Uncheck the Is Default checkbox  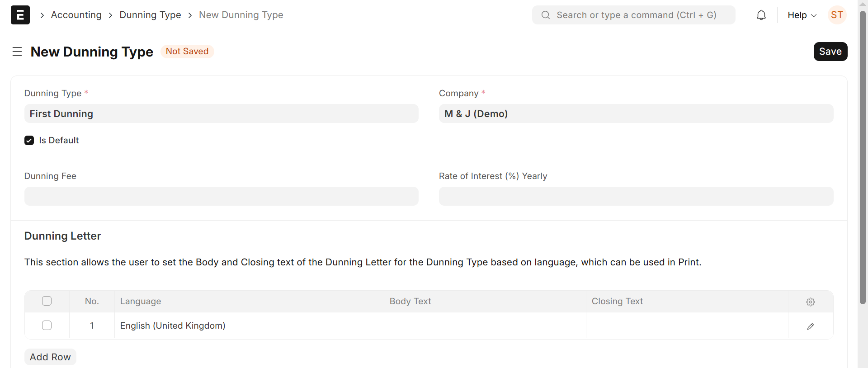tap(29, 141)
